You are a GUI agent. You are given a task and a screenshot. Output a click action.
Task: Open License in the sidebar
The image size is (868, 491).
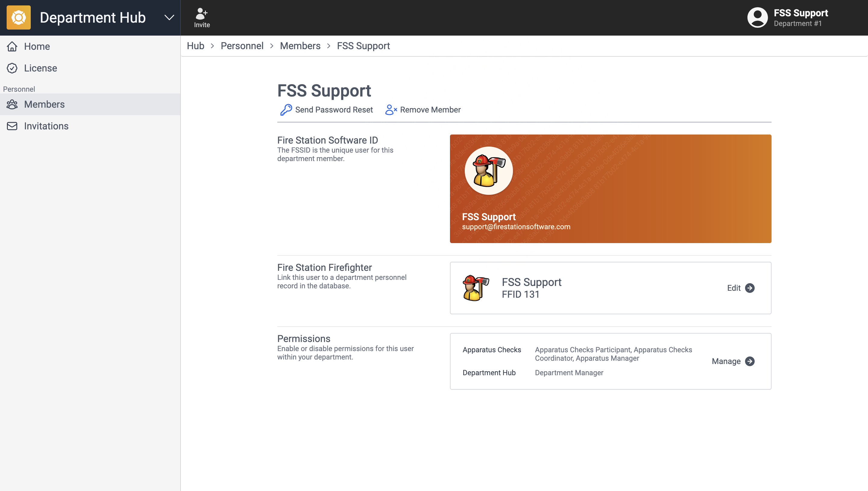(40, 68)
